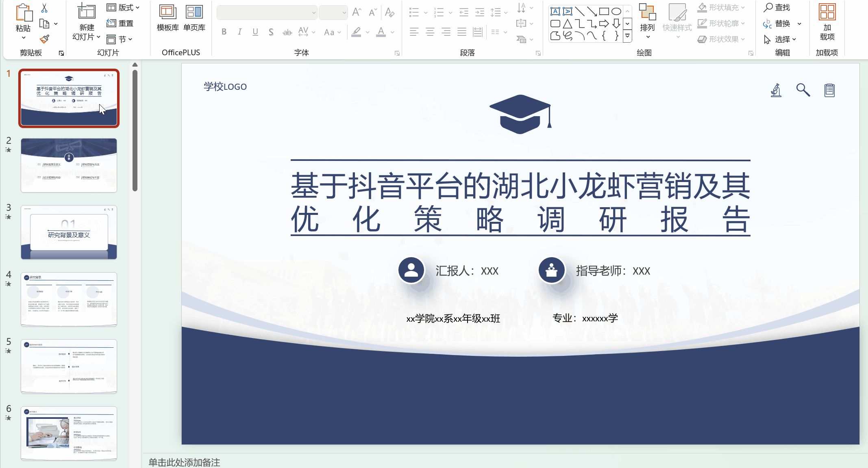868x468 pixels.
Task: Toggle italic formatting
Action: click(239, 32)
